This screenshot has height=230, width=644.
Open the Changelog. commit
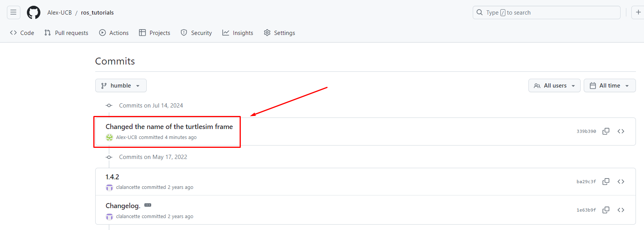tap(123, 206)
